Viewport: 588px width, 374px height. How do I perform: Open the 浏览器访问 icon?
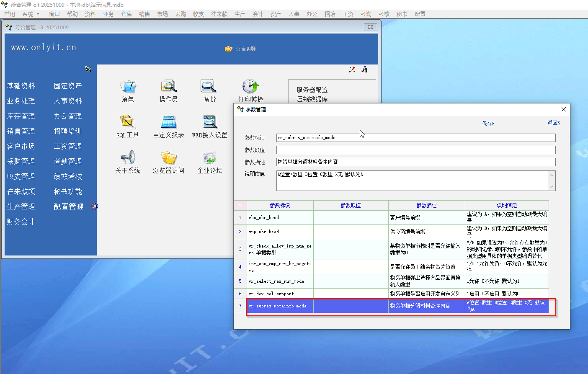tap(168, 158)
